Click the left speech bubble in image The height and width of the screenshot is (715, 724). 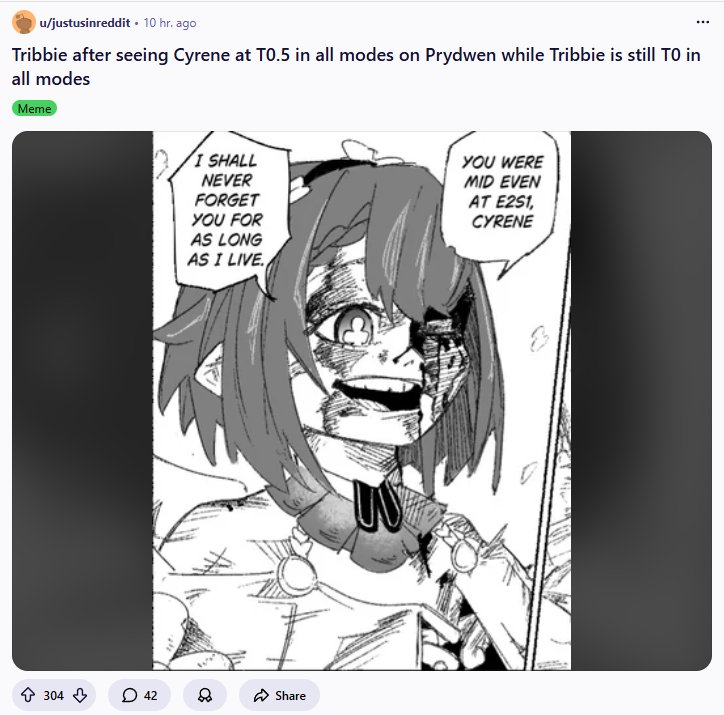229,210
